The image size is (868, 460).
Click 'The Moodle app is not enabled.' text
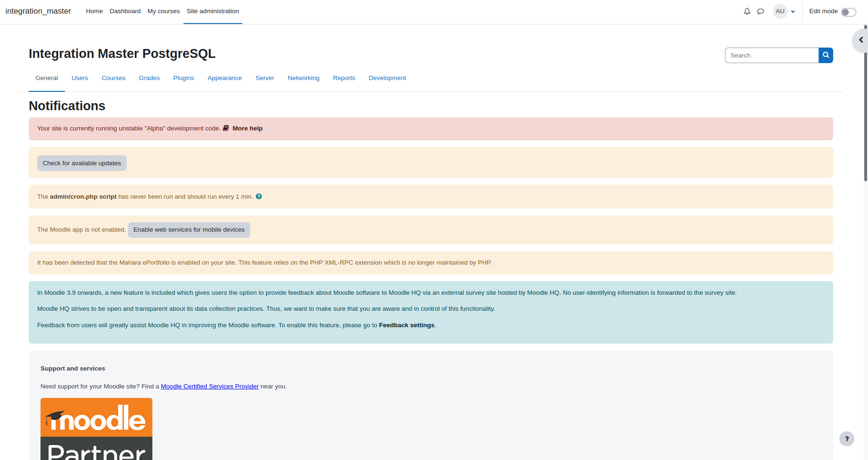(x=81, y=230)
